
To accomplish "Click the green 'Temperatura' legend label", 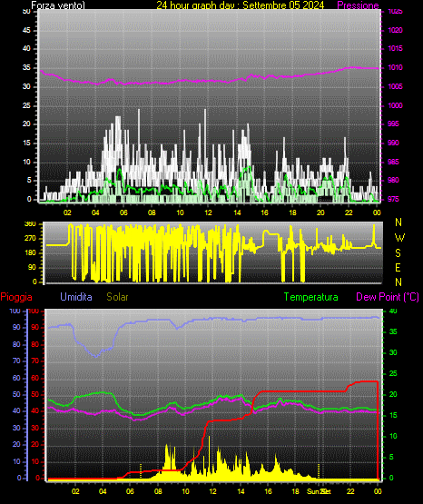I will [310, 297].
